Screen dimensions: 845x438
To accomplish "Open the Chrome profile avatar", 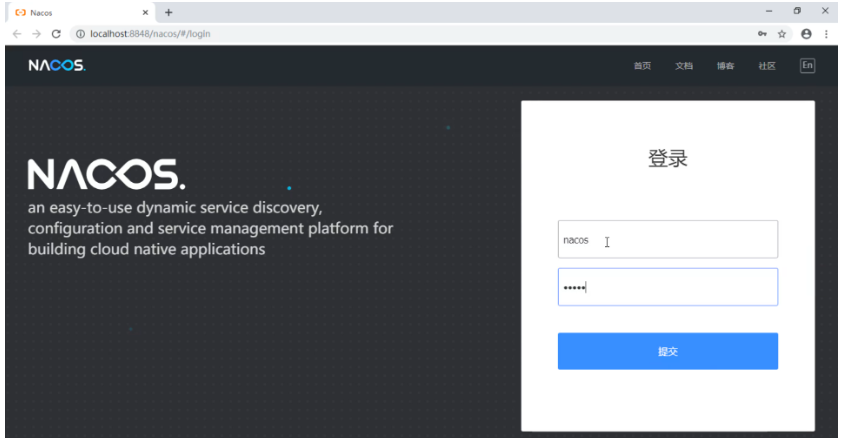I will (806, 34).
